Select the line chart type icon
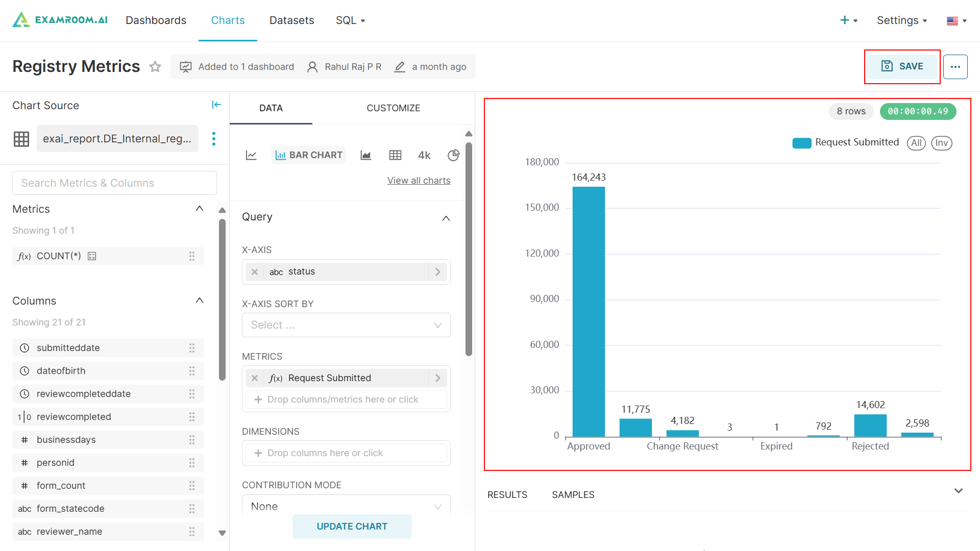Image resolution: width=980 pixels, height=551 pixels. [251, 155]
